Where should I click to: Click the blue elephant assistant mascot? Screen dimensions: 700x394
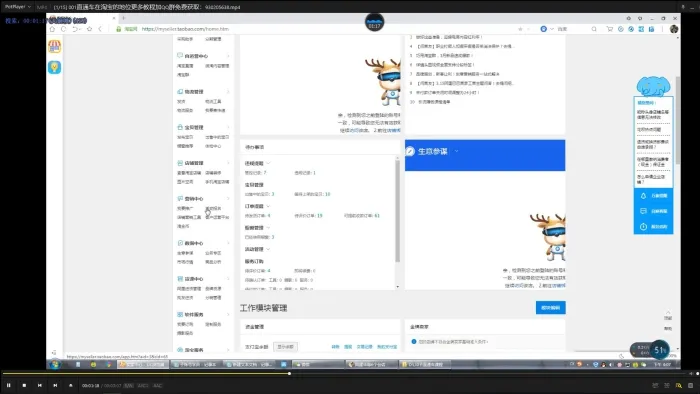(653, 86)
